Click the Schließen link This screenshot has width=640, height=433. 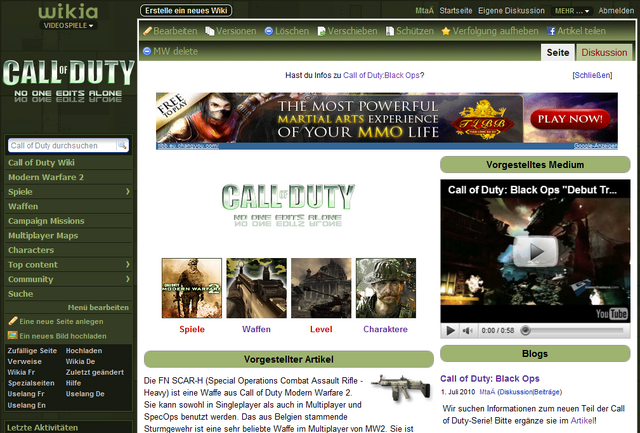tap(592, 75)
